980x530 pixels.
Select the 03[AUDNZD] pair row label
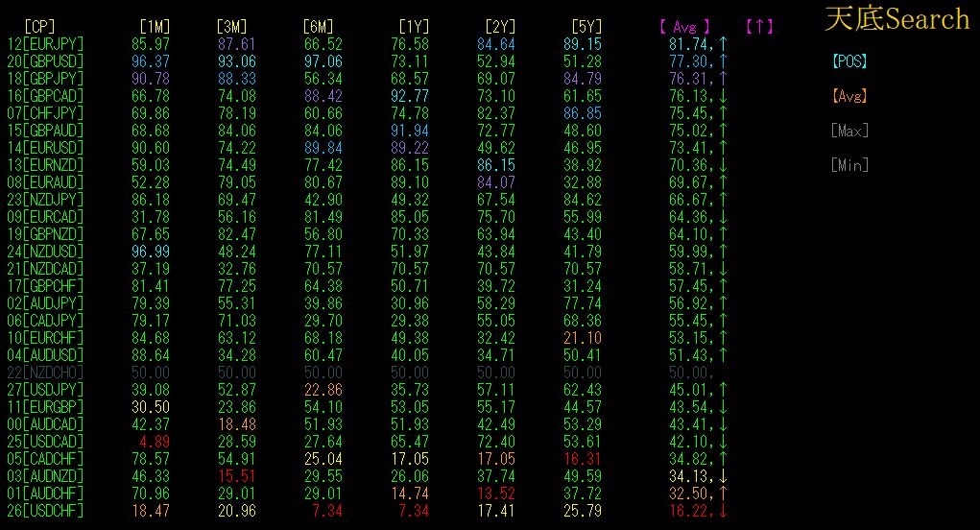[x=45, y=476]
